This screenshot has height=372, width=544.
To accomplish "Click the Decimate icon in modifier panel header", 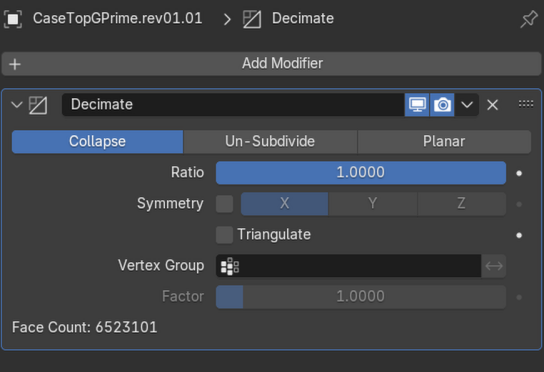I will 38,105.
